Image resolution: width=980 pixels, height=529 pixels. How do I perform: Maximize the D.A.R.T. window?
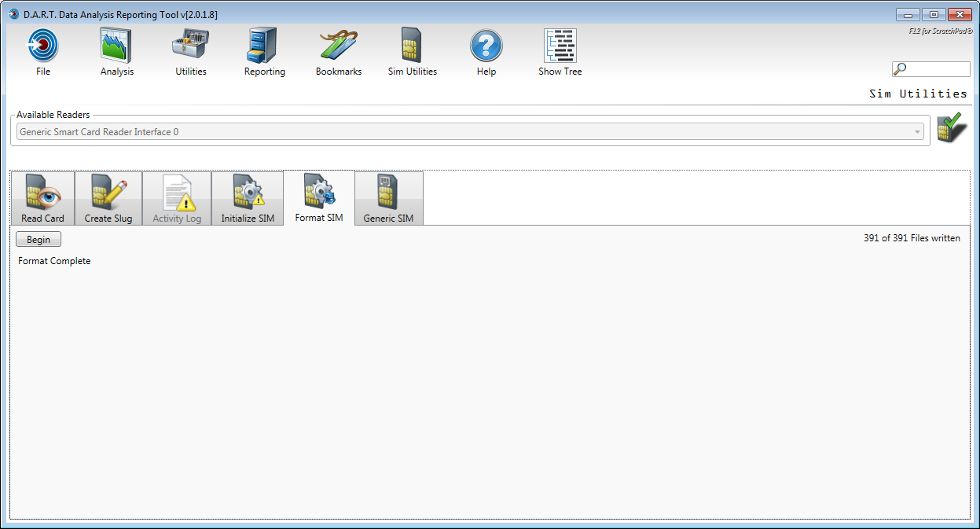point(934,14)
